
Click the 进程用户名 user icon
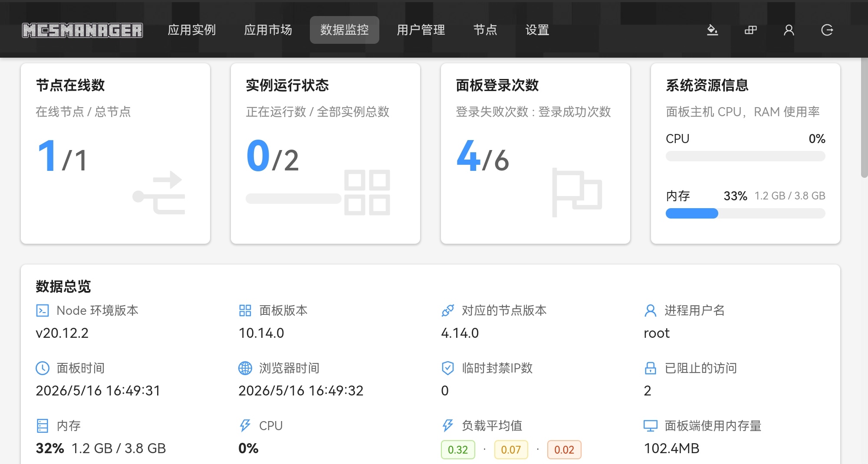coord(650,310)
